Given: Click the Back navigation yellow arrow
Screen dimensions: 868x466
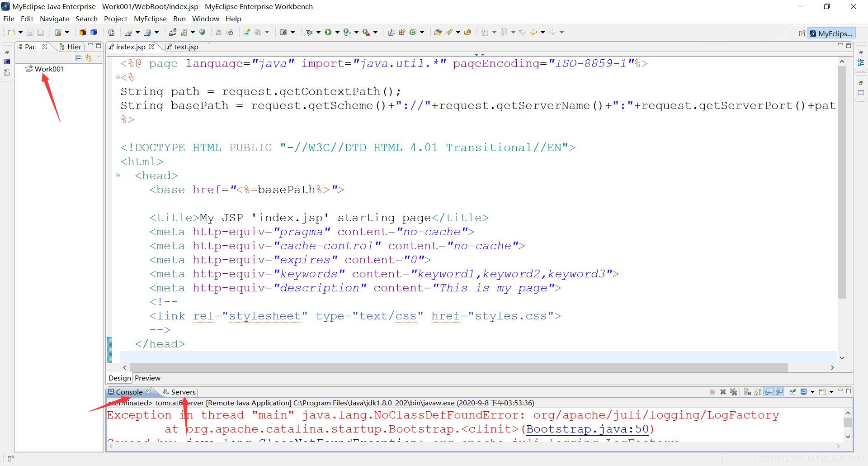Looking at the screenshot, I should pos(533,32).
